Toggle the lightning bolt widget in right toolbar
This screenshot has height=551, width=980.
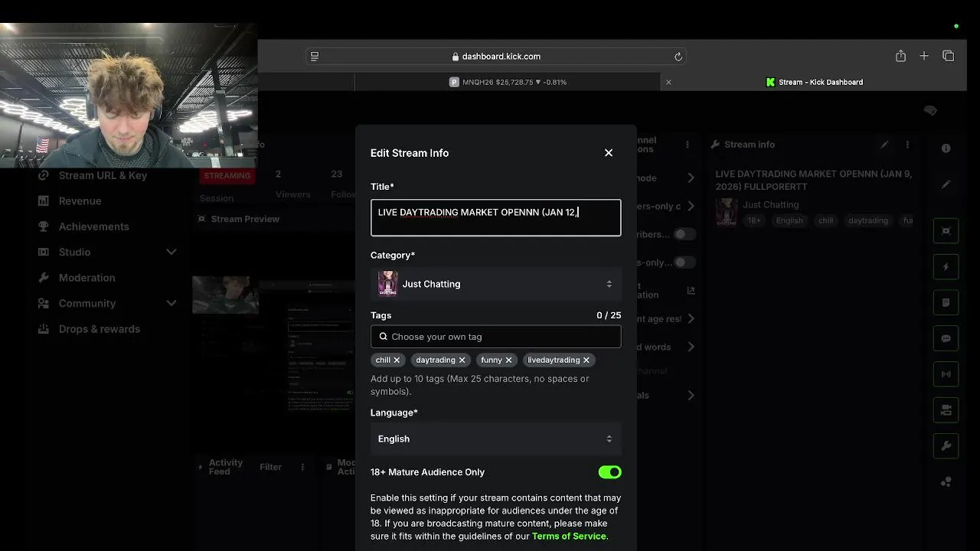click(946, 267)
